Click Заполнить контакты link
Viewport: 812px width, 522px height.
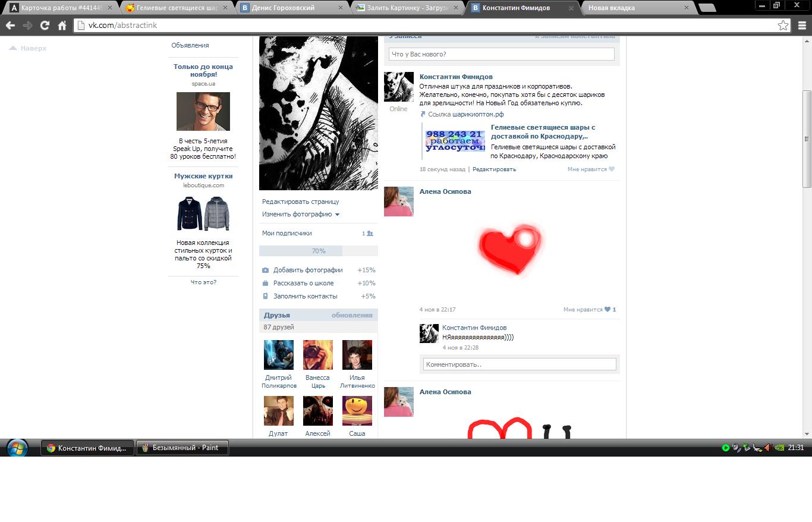coord(306,297)
